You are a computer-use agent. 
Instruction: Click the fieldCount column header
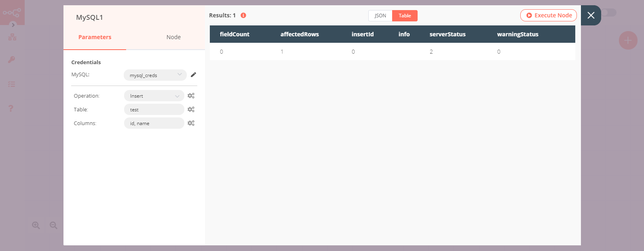(x=234, y=34)
